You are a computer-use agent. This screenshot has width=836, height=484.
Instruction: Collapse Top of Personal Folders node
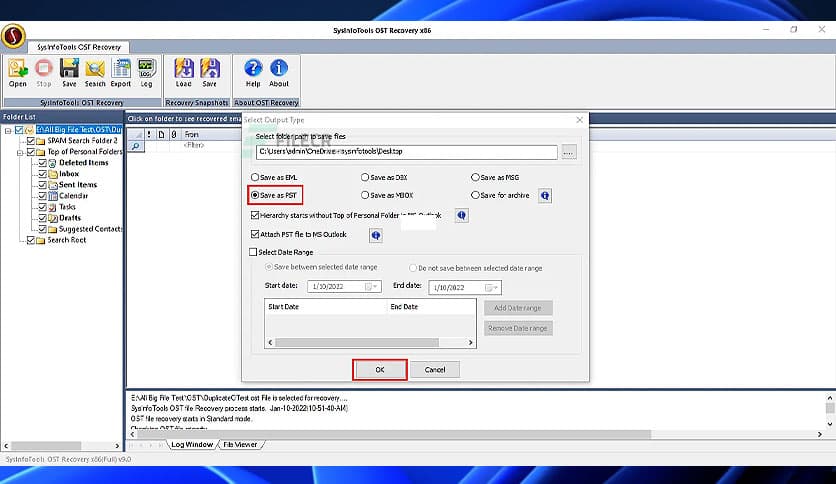click(20, 152)
